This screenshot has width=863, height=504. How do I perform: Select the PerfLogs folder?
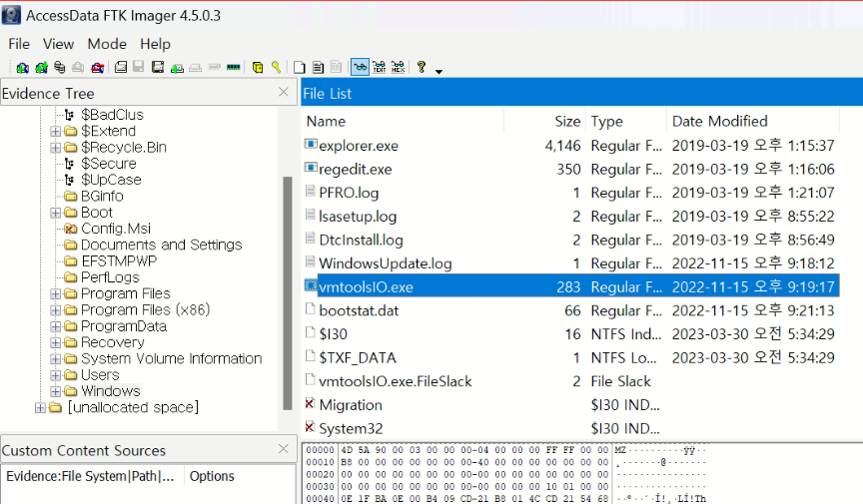[110, 277]
